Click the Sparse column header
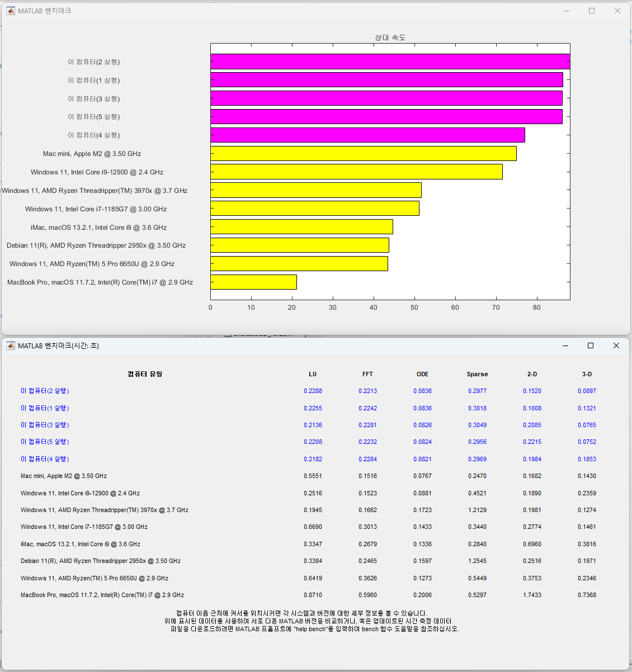Image resolution: width=632 pixels, height=672 pixels. (478, 374)
